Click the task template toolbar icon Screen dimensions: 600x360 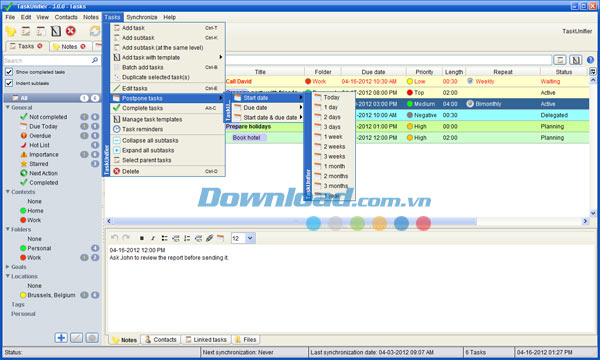[x=56, y=31]
